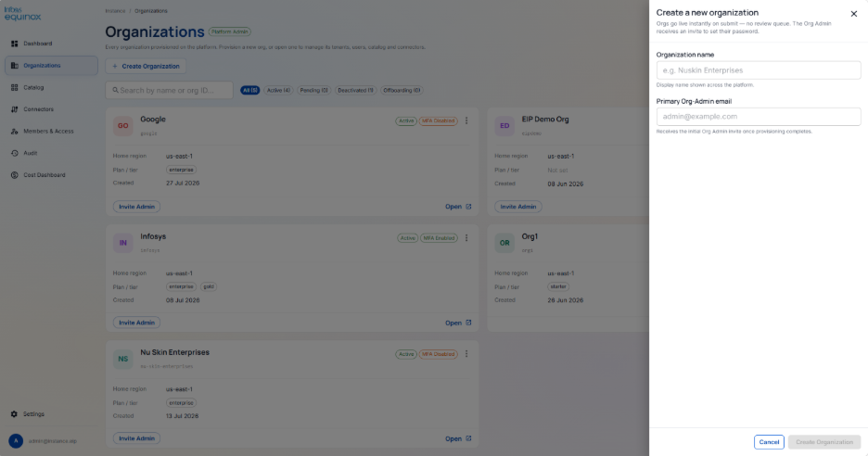Open Nu Skin Enterprises card's three-dot menu
Viewport: 868px width, 456px height.
point(466,354)
